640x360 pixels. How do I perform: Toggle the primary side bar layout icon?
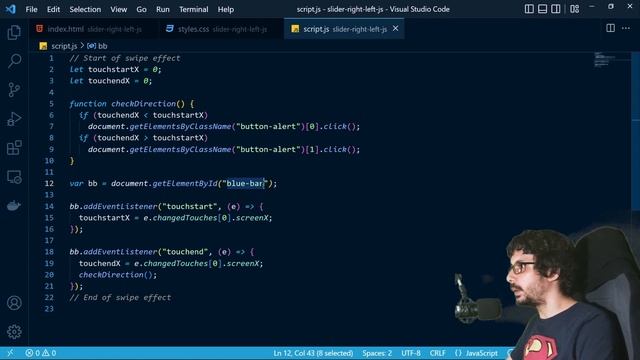click(x=529, y=9)
